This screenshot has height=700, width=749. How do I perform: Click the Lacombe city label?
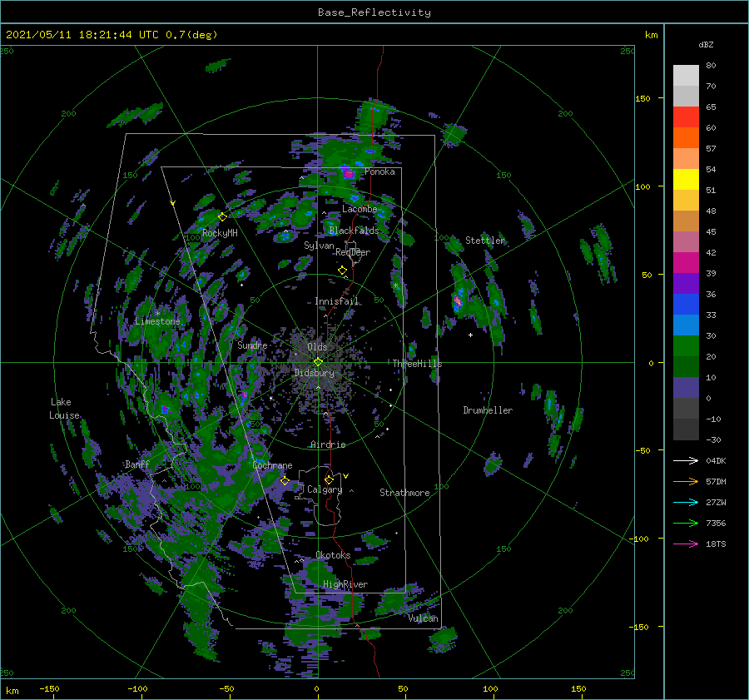coord(360,209)
